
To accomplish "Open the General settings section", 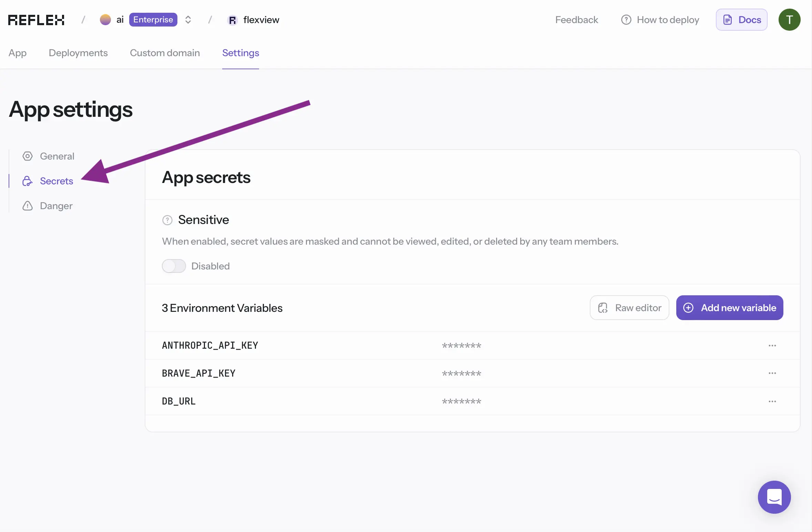I will 57,156.
